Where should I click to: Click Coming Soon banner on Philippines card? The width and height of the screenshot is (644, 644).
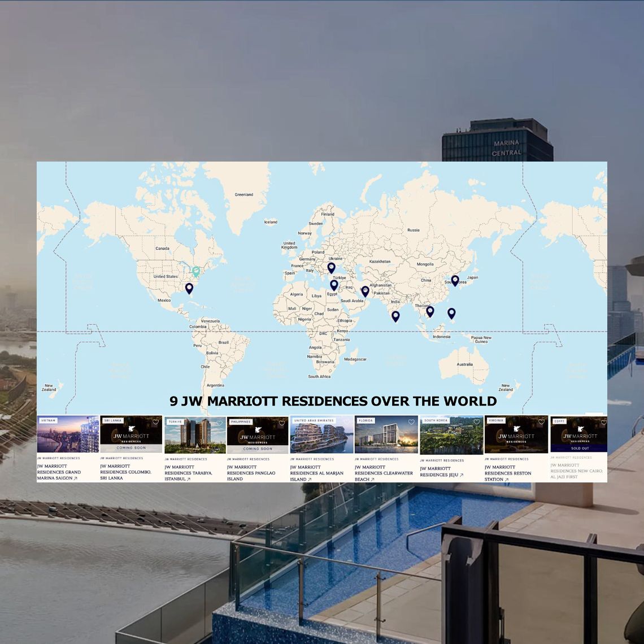pos(258,449)
